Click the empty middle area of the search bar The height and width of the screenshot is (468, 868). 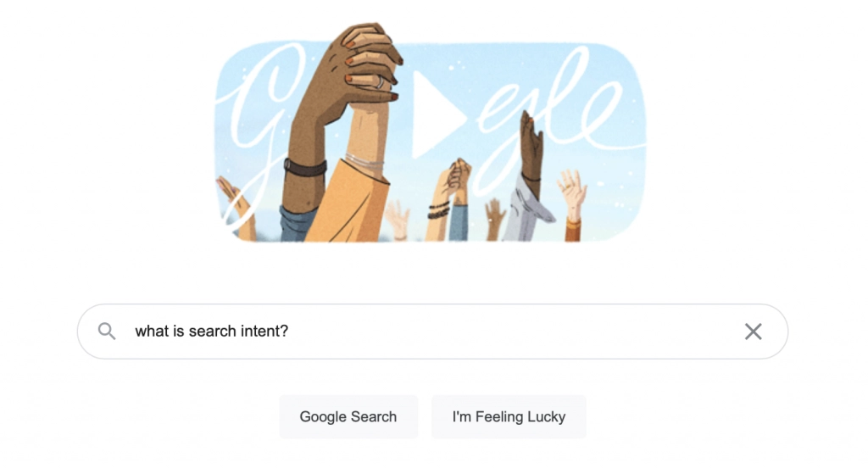[515, 331]
